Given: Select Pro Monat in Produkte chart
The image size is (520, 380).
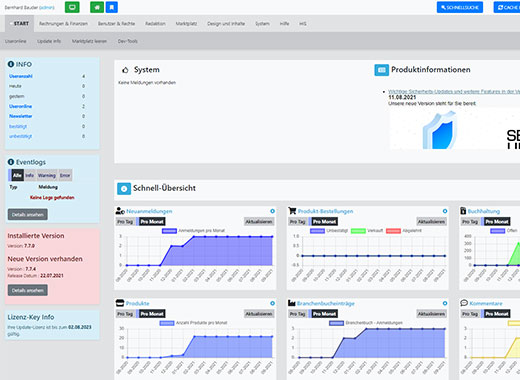Looking at the screenshot, I should (152, 314).
